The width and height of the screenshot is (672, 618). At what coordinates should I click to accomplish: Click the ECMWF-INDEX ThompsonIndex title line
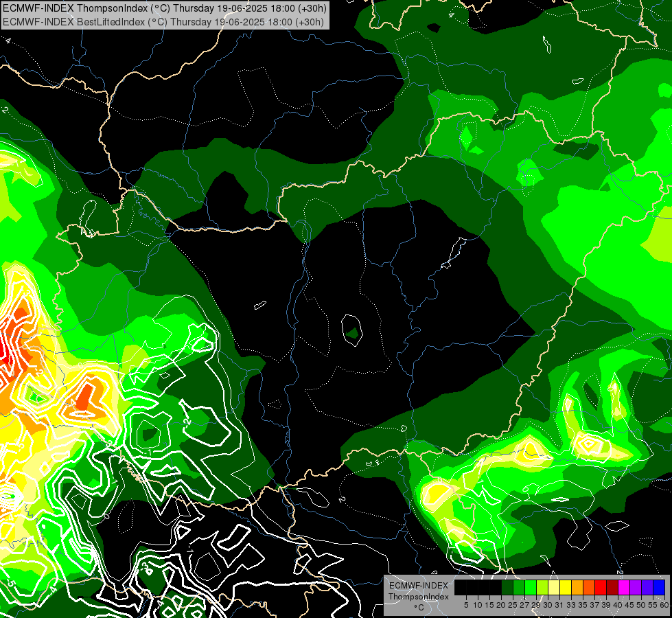pos(165,8)
